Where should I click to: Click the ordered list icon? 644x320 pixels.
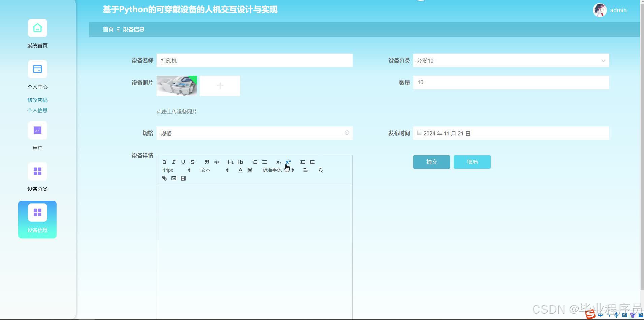255,162
